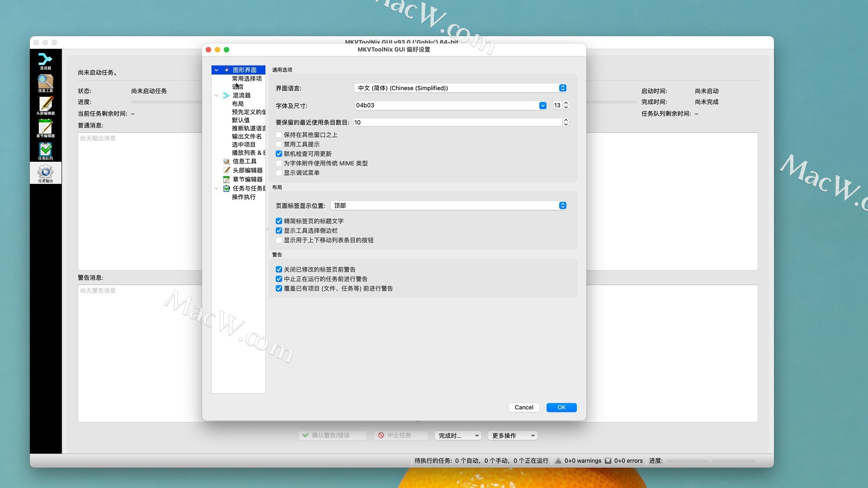Uncheck 中止正在运行的任务前进行警告
Viewport: 868px width, 488px height.
click(x=279, y=279)
